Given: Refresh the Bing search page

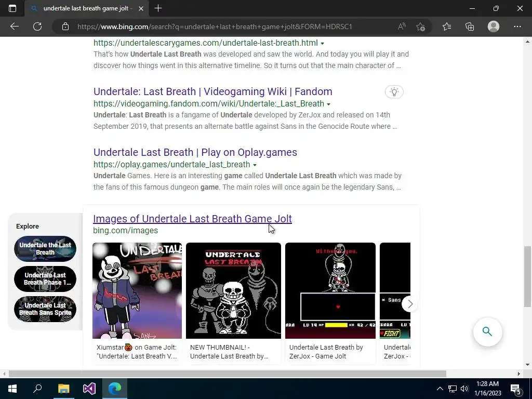Looking at the screenshot, I should coord(37,26).
